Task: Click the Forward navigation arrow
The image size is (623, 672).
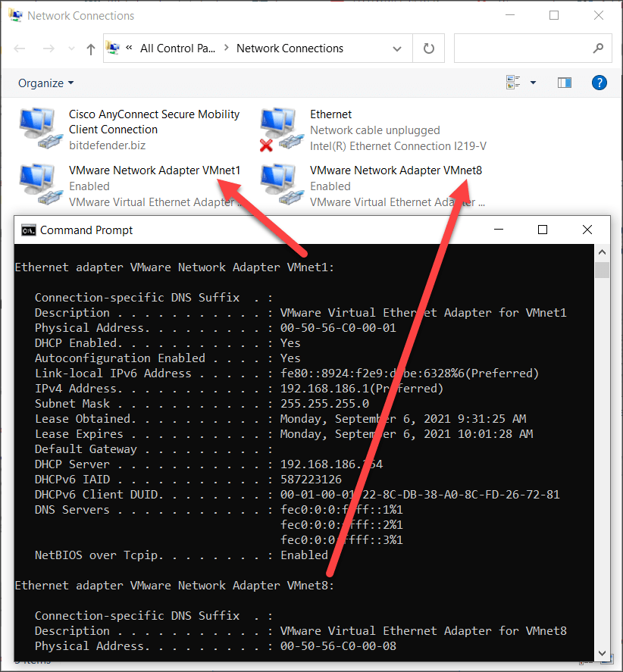Action: coord(49,48)
